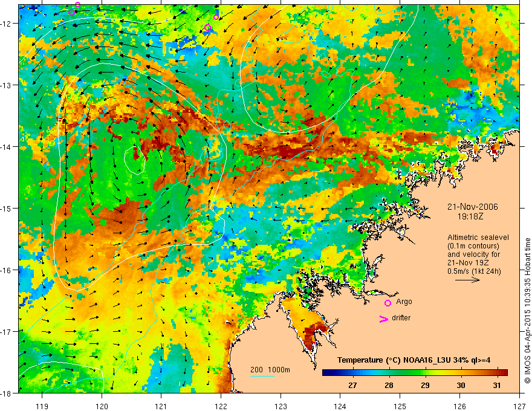Click the small closed white contour near 120.5°E
The width and height of the screenshot is (532, 411).
[135, 160]
